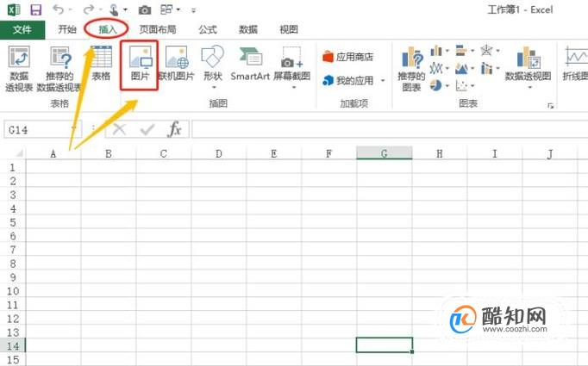Open the 屏幕截图 (Screenshot) menu

tap(291, 67)
